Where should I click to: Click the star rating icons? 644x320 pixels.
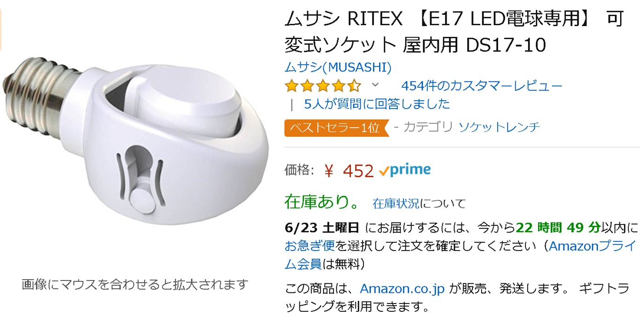coord(322,86)
